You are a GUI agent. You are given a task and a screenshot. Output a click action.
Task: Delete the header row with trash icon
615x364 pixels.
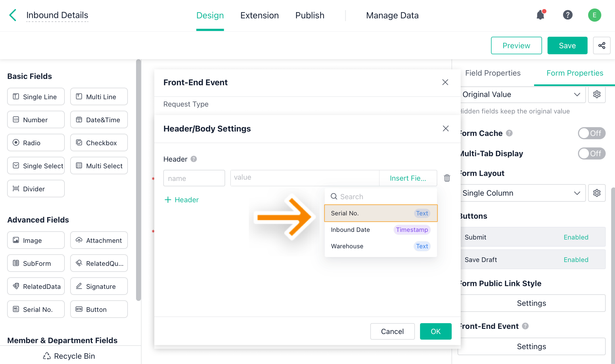point(447,178)
